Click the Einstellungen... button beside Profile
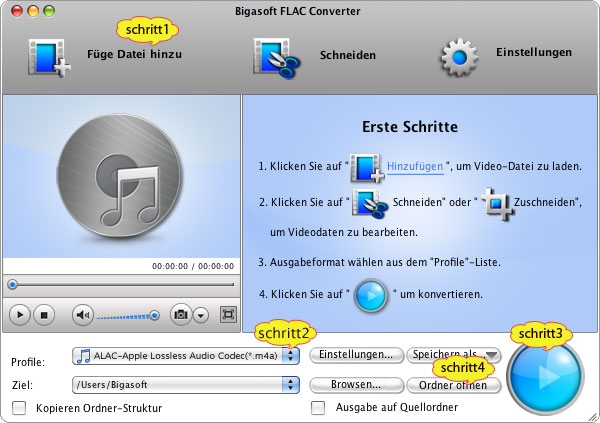The image size is (600, 423). 356,355
